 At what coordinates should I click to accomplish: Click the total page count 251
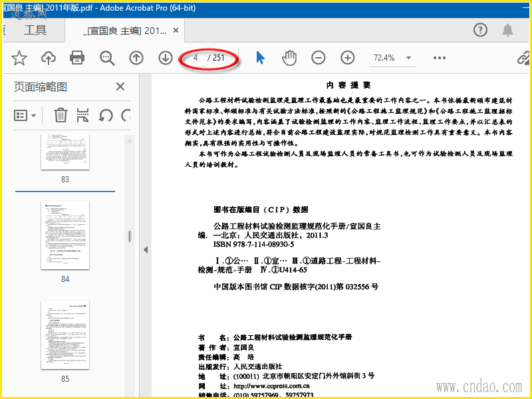(x=219, y=58)
